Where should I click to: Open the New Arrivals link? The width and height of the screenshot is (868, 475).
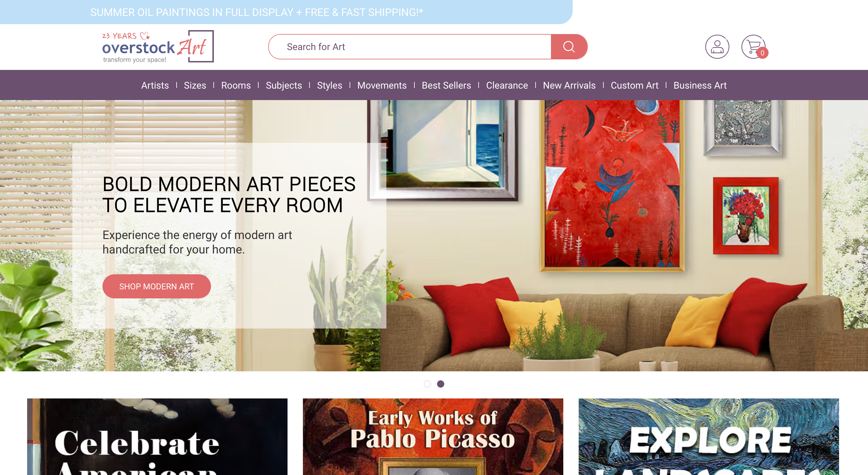[569, 85]
